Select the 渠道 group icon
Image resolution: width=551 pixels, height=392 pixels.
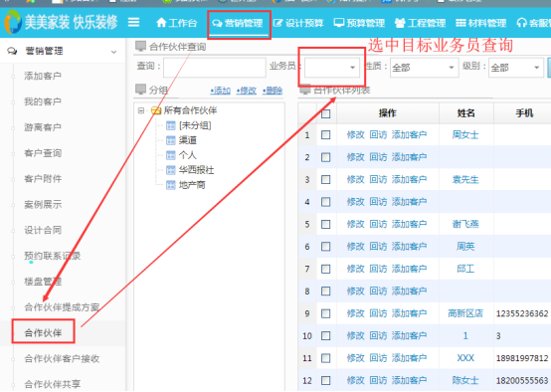(x=170, y=140)
